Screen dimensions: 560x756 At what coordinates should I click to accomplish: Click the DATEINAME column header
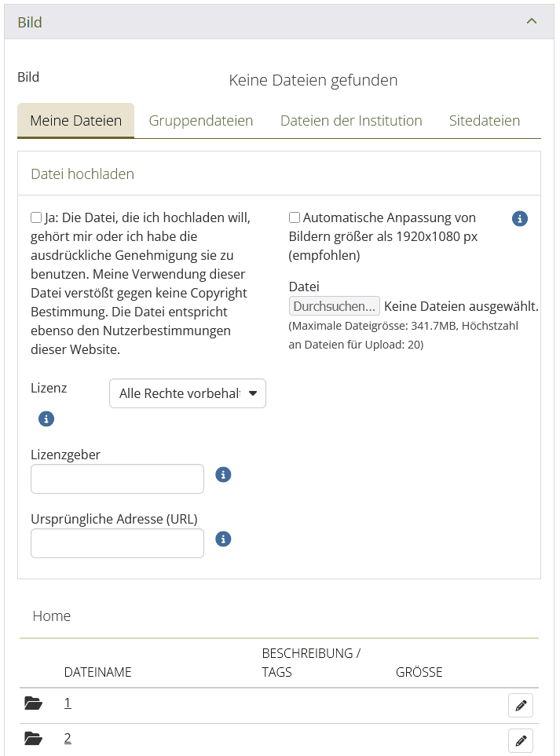[98, 672]
